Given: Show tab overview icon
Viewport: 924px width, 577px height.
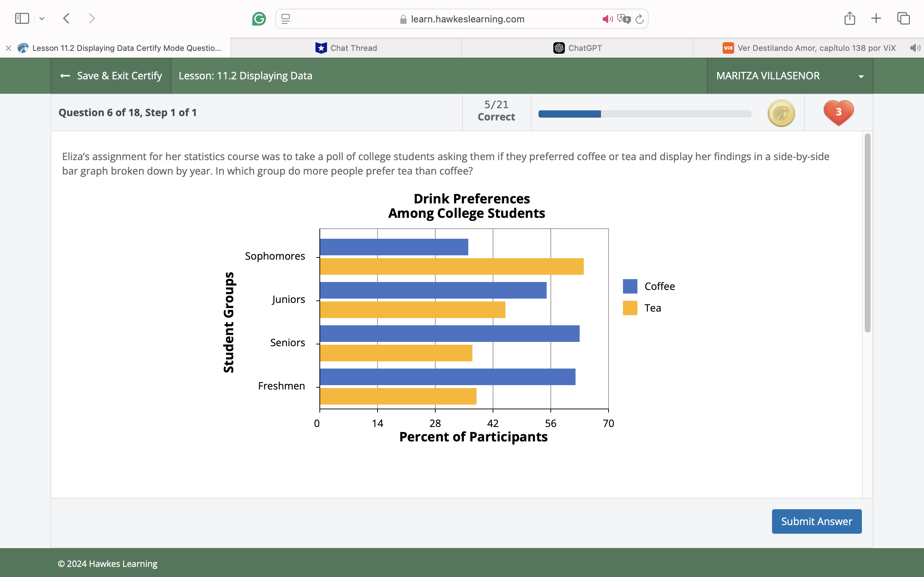Looking at the screenshot, I should point(903,18).
